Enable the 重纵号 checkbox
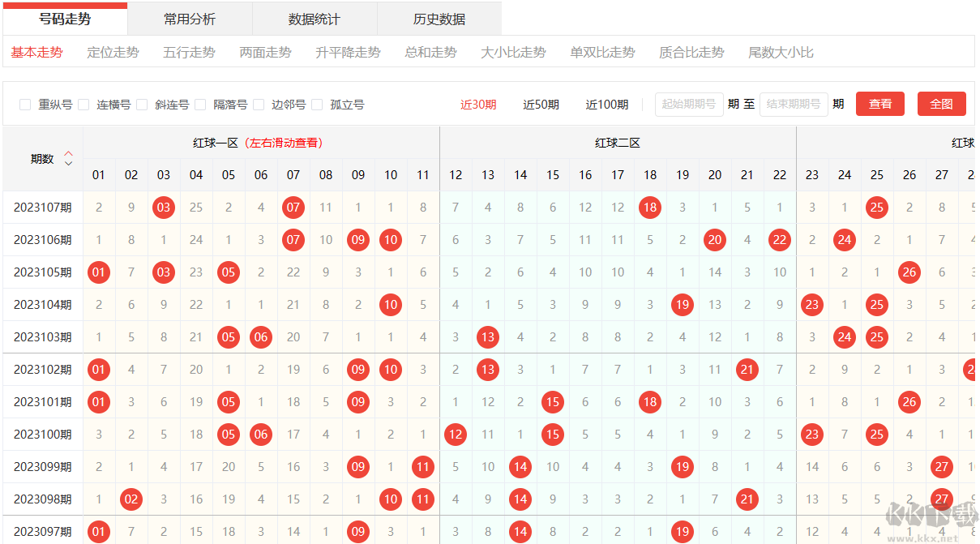The image size is (980, 544). point(25,105)
